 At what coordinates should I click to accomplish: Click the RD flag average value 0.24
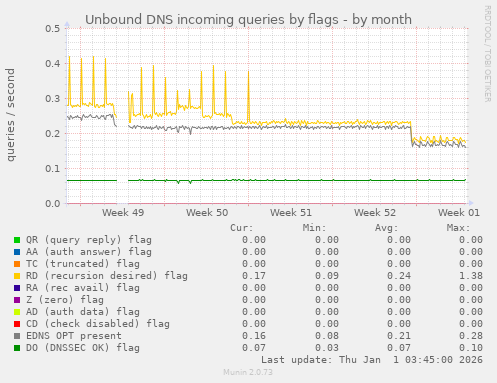coord(399,276)
